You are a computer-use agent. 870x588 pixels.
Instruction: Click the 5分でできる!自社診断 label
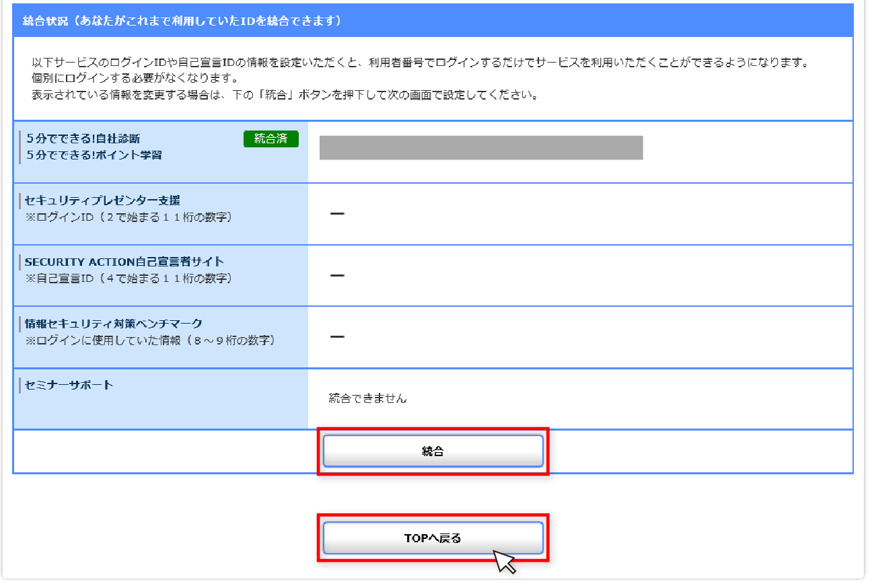tap(83, 139)
